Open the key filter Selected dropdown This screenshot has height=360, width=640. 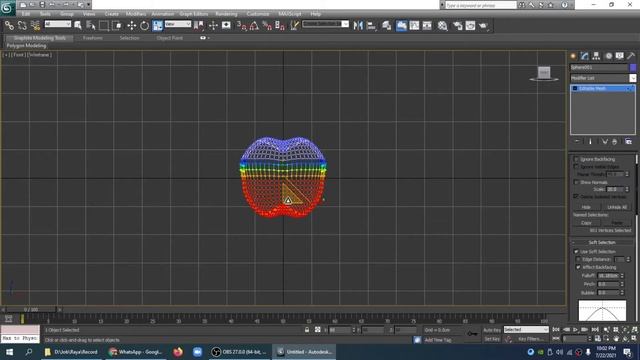click(526, 329)
